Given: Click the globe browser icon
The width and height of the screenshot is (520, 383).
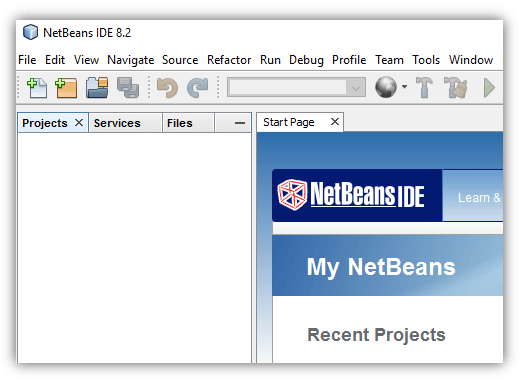Looking at the screenshot, I should tap(386, 87).
